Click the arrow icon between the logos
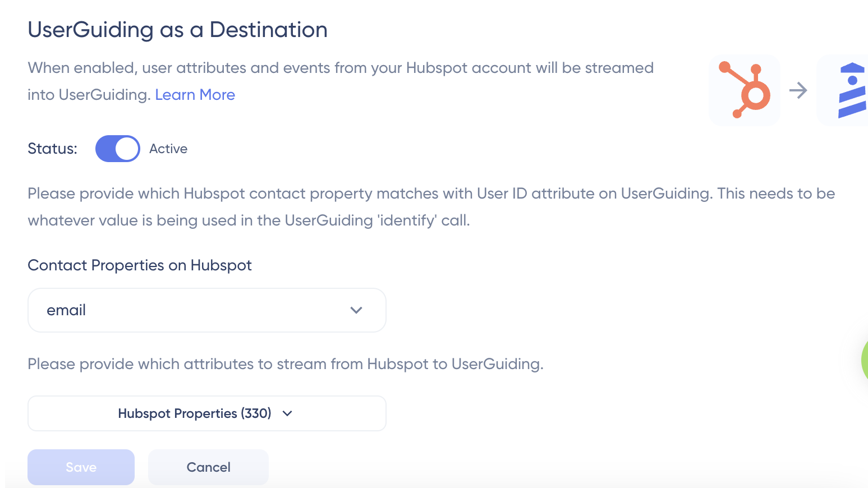The image size is (868, 488). tap(798, 90)
